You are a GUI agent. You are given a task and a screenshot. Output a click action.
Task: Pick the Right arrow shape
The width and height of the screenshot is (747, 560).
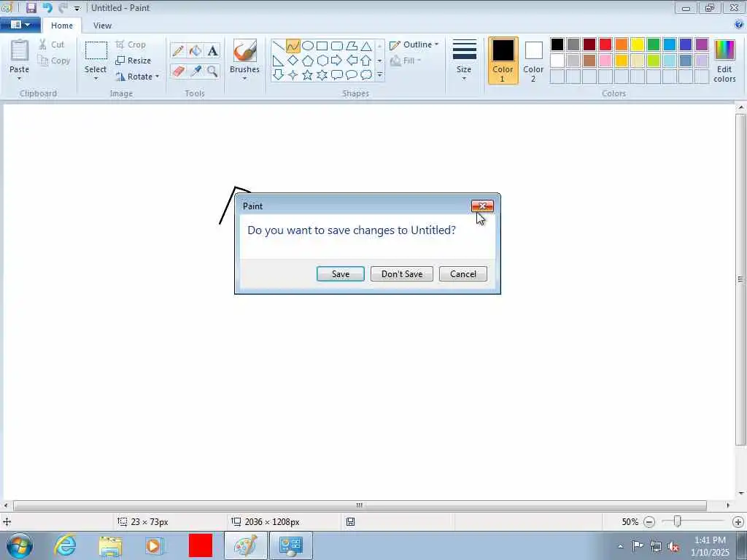(337, 61)
